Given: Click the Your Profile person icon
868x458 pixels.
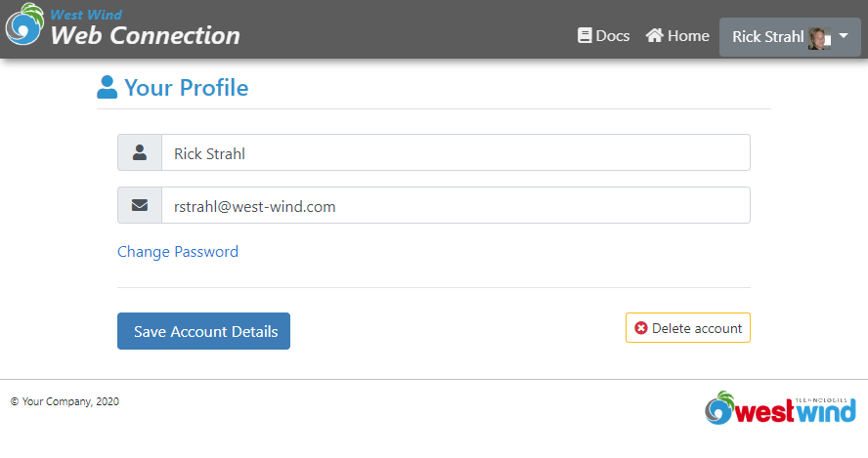Looking at the screenshot, I should 107,87.
